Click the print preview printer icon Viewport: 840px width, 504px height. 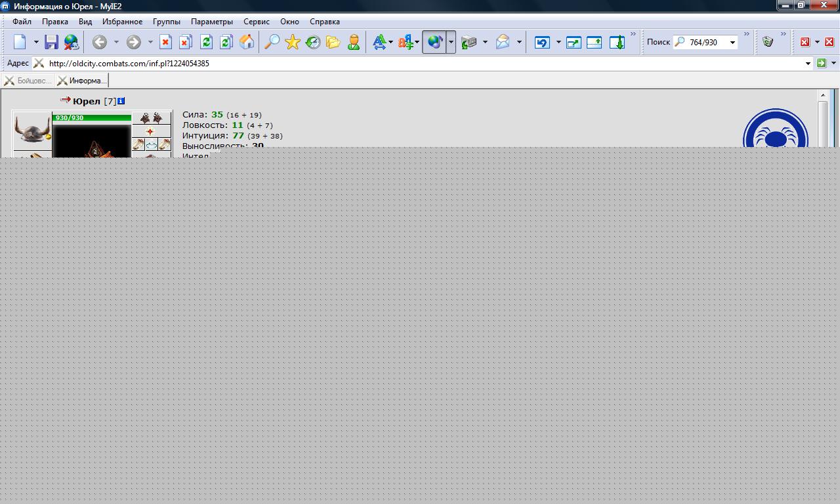tap(469, 42)
